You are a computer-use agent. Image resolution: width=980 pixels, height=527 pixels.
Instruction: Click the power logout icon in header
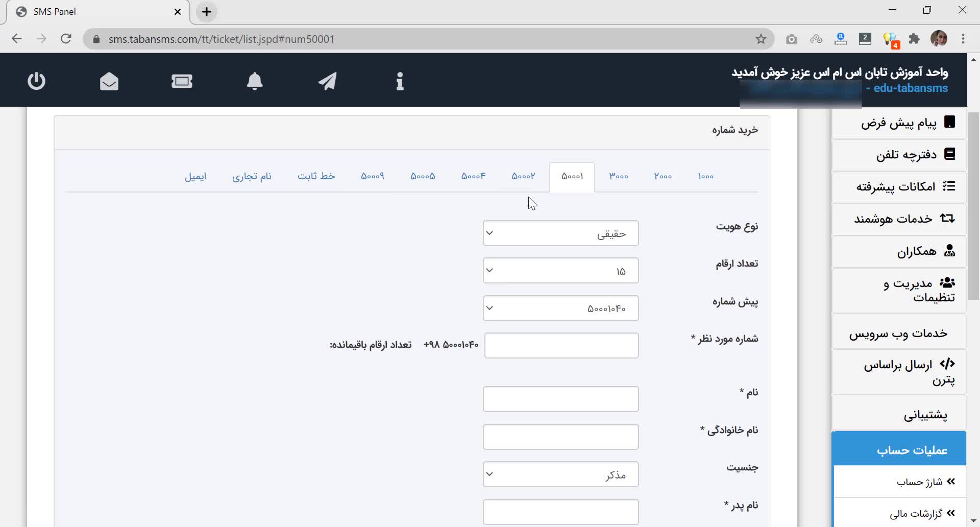(x=36, y=81)
